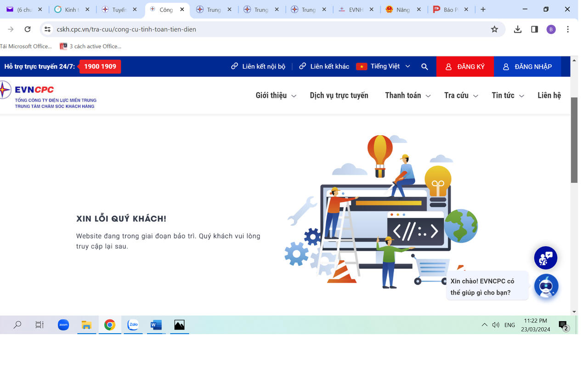Click the 1900 1909 hotline link
588x370 pixels.
click(100, 67)
